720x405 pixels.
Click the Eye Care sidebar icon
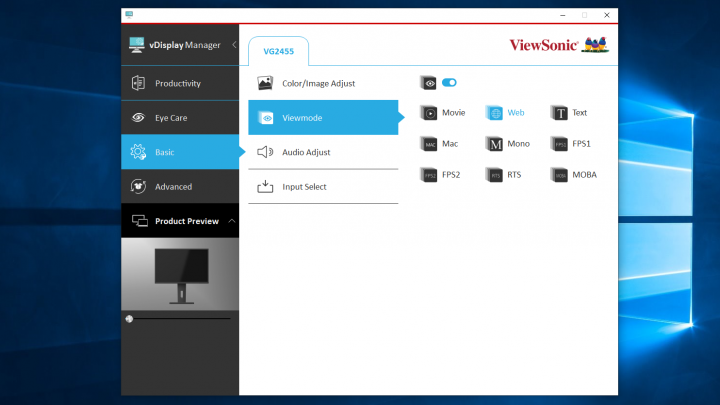pyautogui.click(x=138, y=118)
